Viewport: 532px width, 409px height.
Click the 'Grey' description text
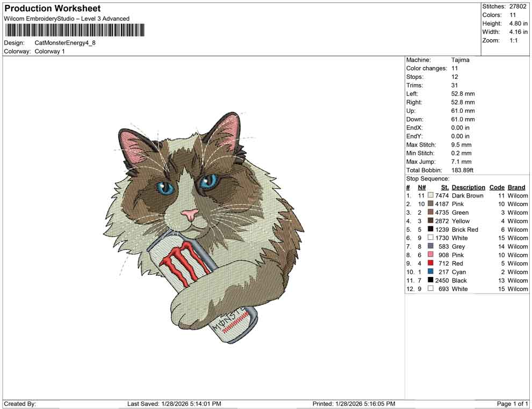pos(458,246)
